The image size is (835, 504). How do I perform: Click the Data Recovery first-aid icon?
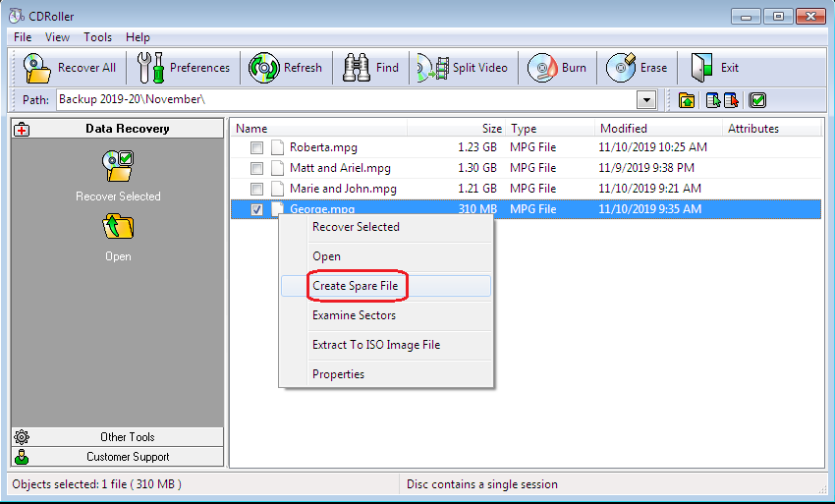pos(22,129)
